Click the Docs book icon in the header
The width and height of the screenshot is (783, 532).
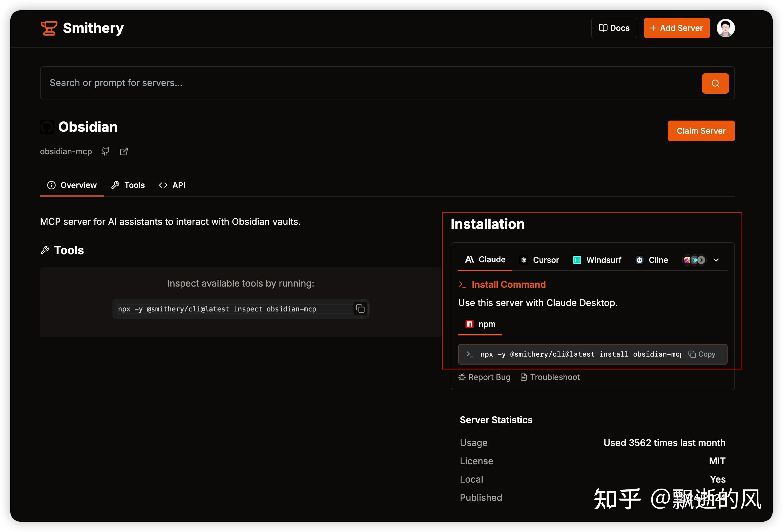click(x=604, y=28)
